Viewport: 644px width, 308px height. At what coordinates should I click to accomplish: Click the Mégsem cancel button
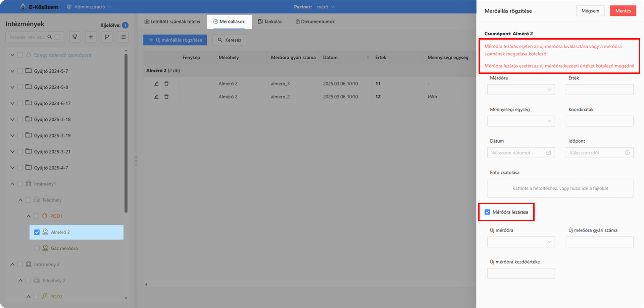(x=590, y=11)
